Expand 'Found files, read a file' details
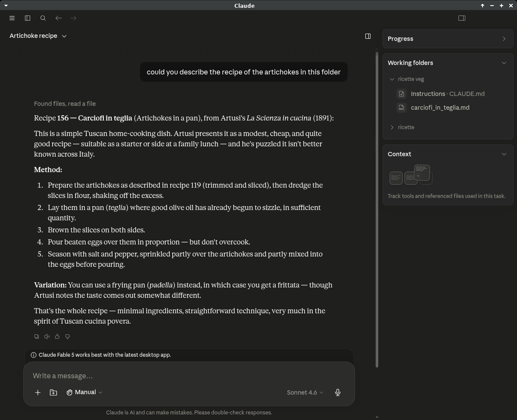Image resolution: width=517 pixels, height=420 pixels. point(65,104)
